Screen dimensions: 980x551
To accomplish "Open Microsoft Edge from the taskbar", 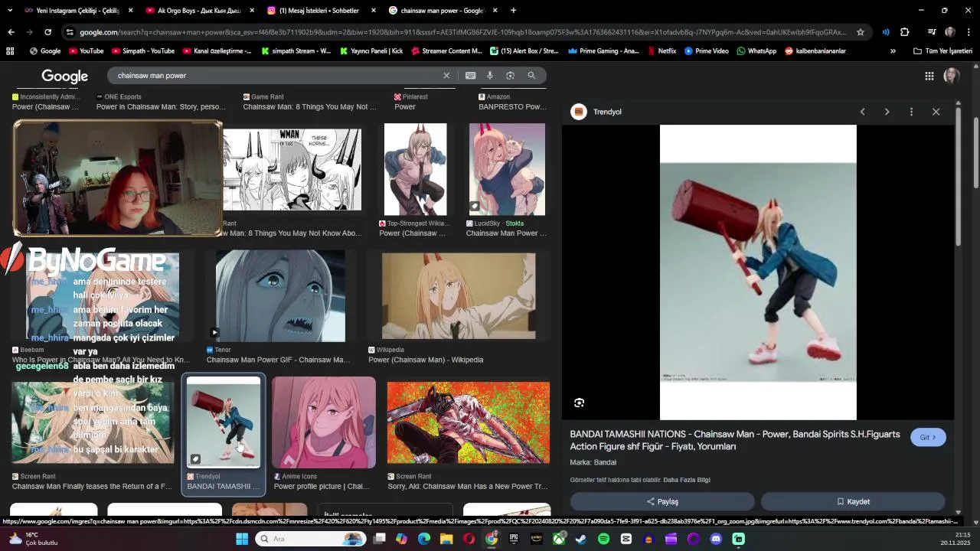I will coord(424,539).
